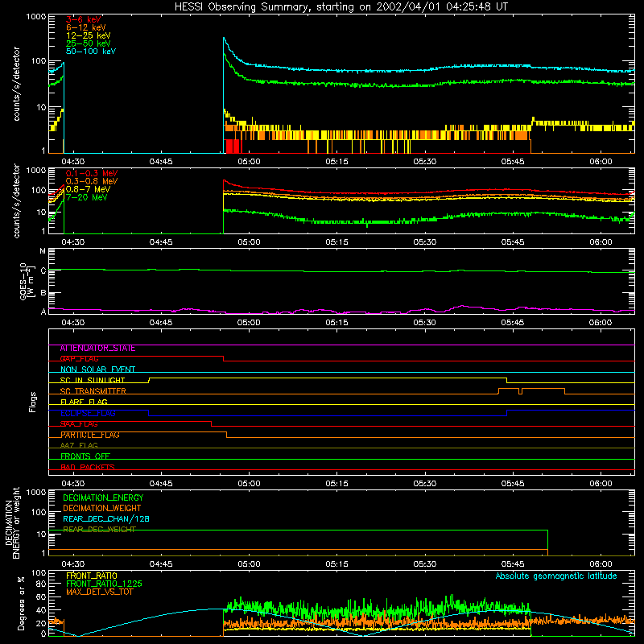Click the GOES-10 axis label
The width and height of the screenshot is (644, 644).
coord(26,281)
